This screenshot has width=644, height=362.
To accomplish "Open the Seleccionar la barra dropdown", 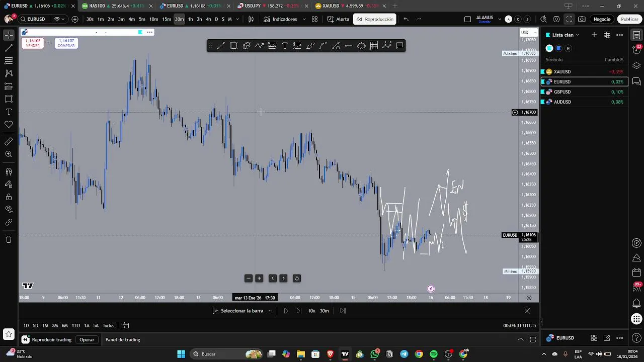I will pos(242,311).
